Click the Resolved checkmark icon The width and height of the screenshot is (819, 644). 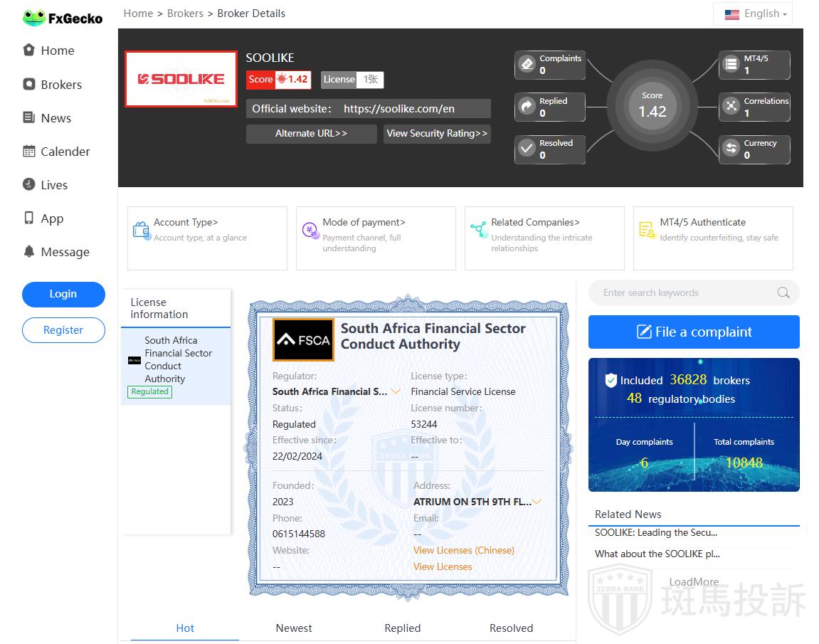(x=527, y=149)
